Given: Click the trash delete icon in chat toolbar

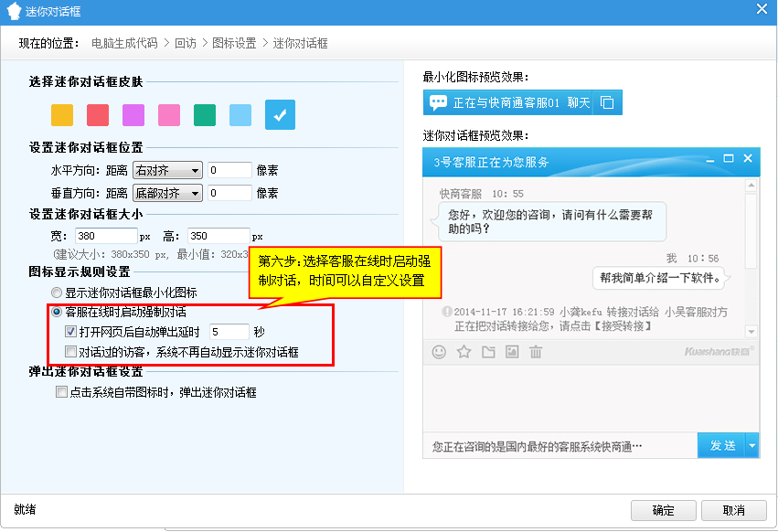Looking at the screenshot, I should pos(536,352).
